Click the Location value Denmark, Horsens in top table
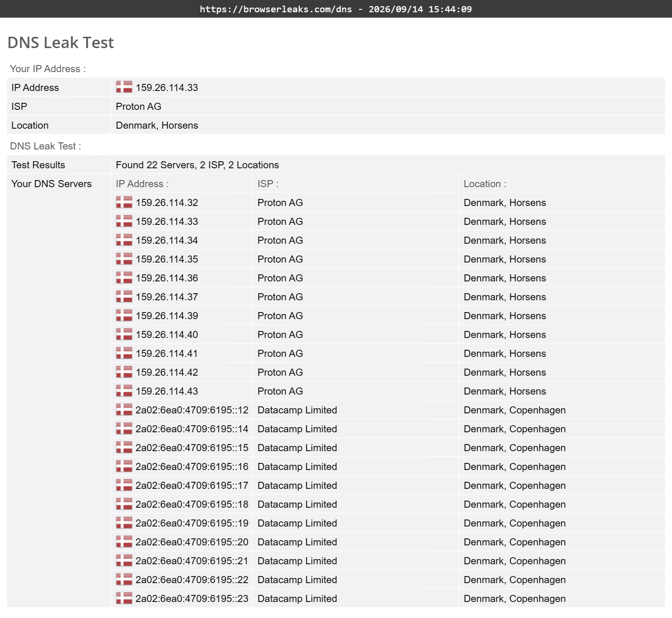Screen dimensions: 672x618 point(157,125)
